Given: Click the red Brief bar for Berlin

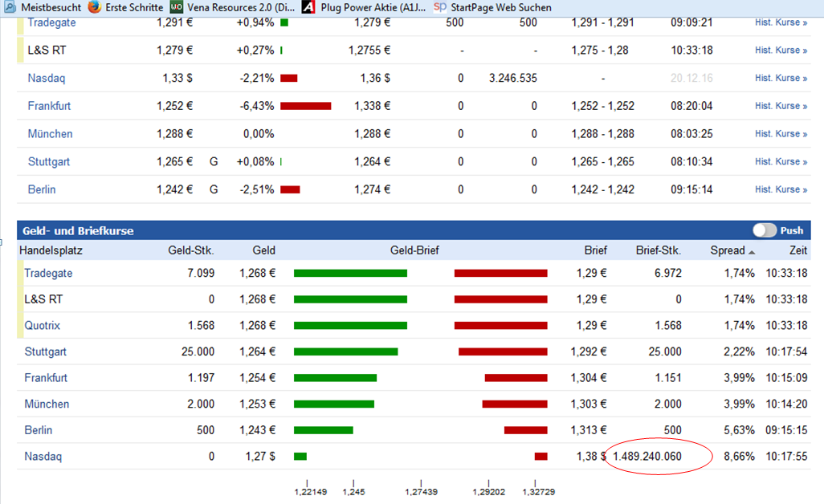Looking at the screenshot, I should pyautogui.click(x=525, y=430).
